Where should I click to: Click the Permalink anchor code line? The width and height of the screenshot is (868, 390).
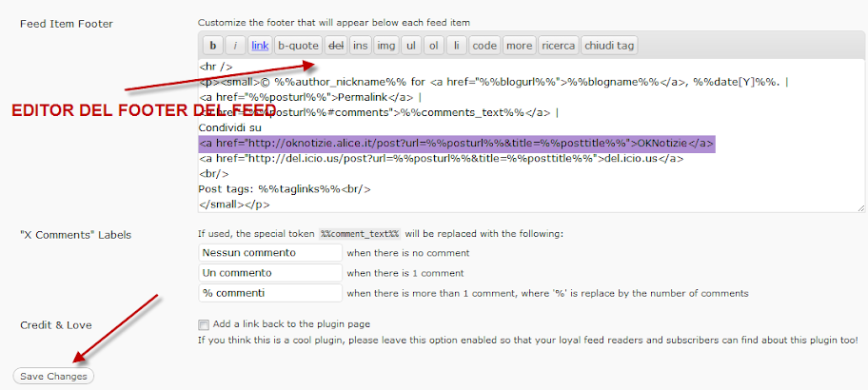310,97
